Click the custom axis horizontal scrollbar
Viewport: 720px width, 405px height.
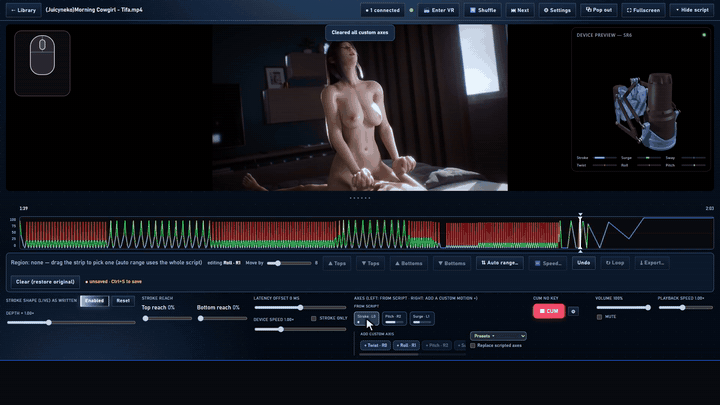(388, 354)
